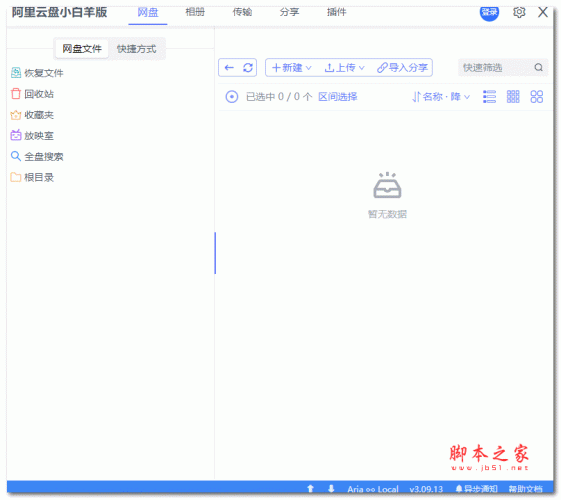Image resolution: width=561 pixels, height=500 pixels.
Task: Open the 名称·降 sort dropdown
Action: (441, 97)
